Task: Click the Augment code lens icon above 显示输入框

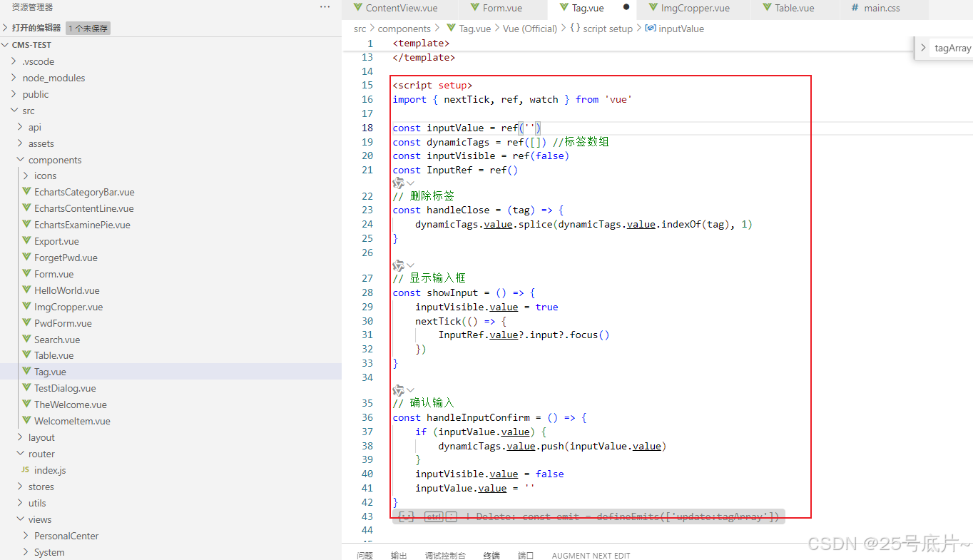Action: 399,265
